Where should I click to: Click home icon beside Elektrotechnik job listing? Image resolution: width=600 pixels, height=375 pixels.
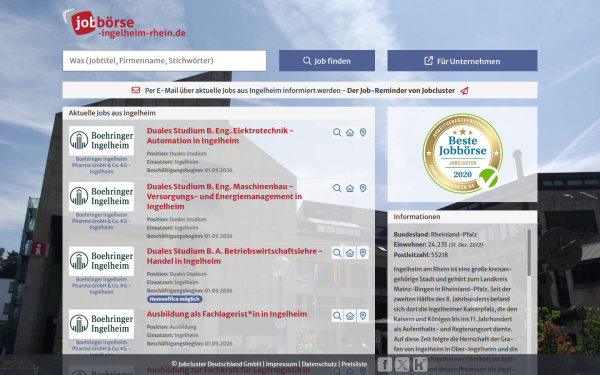coord(350,132)
